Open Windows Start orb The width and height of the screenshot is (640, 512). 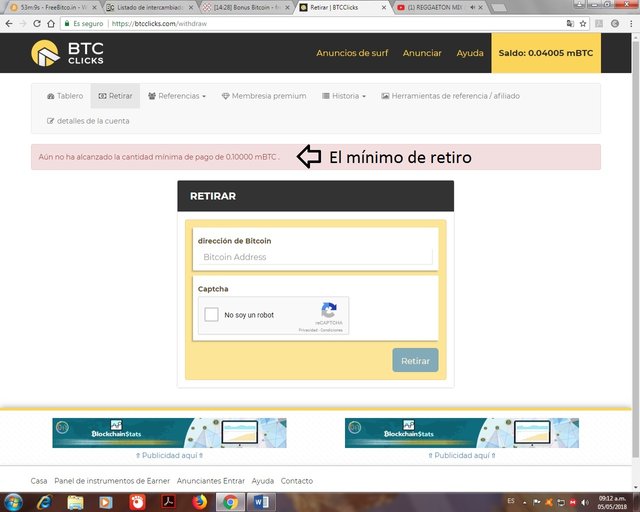coord(13,502)
